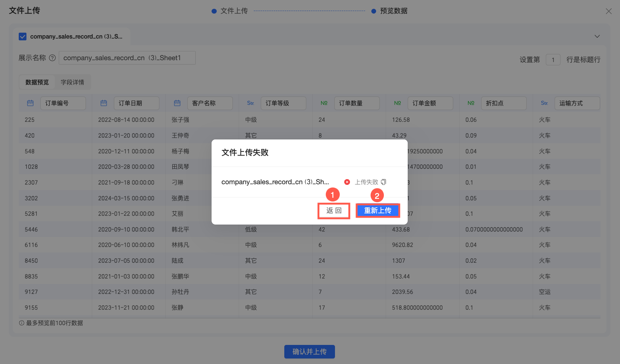Edit the 运输方式 column name field
Screen dimensions: 620x364
coord(577,103)
